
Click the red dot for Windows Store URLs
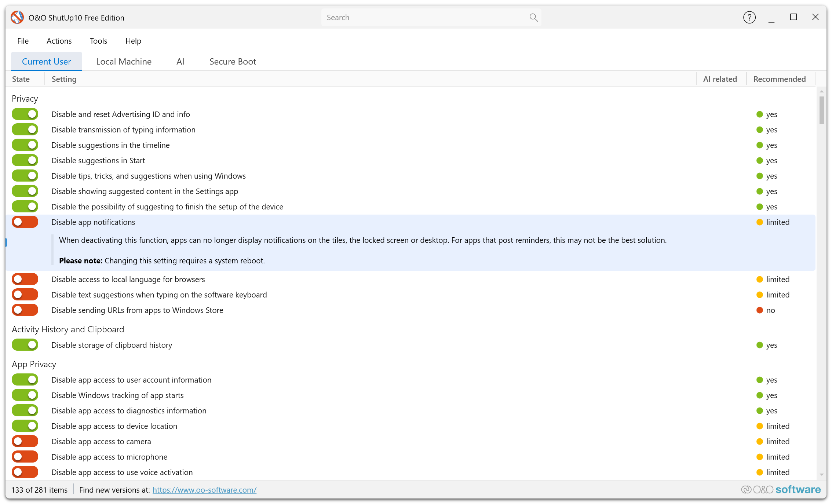[x=760, y=310]
